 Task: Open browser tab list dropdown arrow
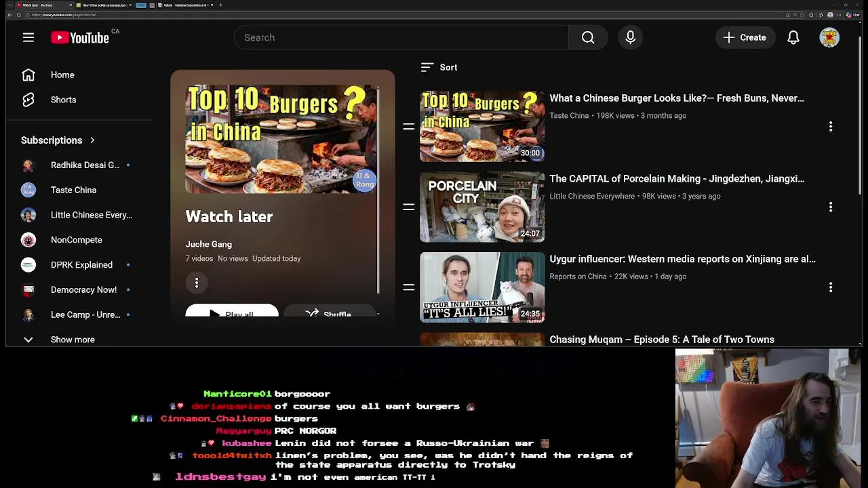(x=9, y=5)
